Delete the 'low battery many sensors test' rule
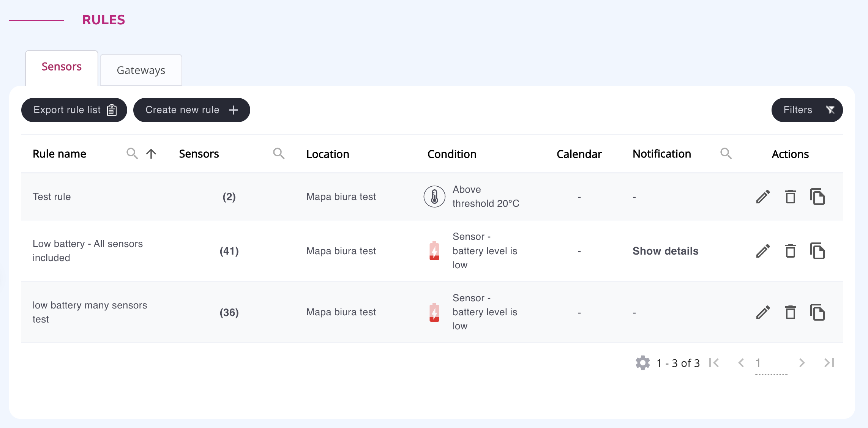The height and width of the screenshot is (428, 868). coord(790,312)
